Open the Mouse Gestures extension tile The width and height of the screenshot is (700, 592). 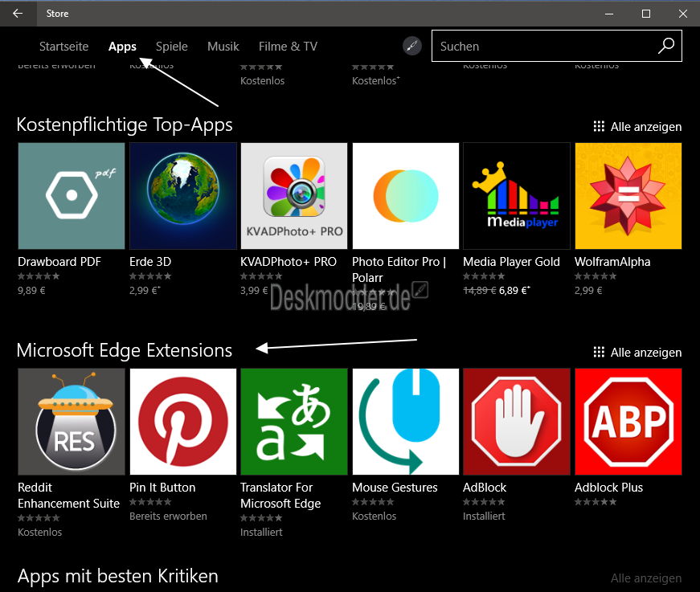(405, 422)
